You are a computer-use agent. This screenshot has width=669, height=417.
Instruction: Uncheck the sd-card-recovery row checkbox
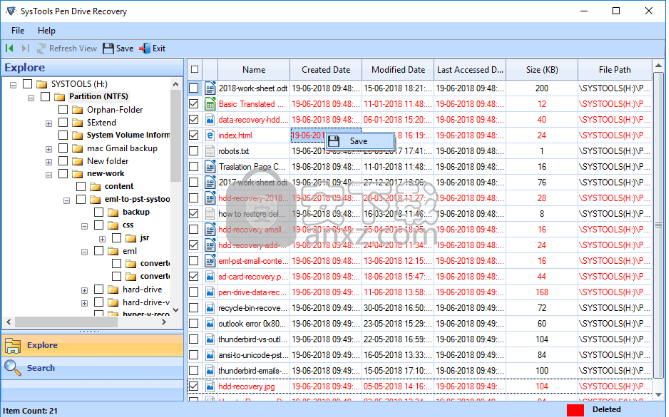pyautogui.click(x=194, y=277)
